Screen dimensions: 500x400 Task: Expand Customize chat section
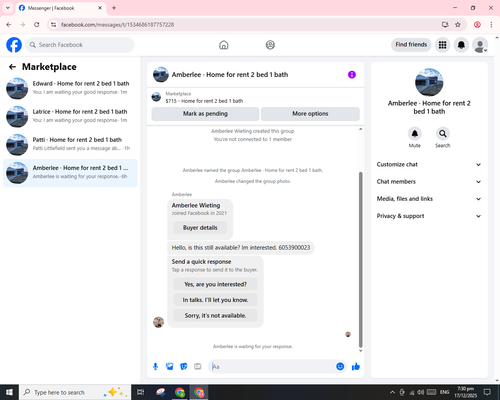pos(429,164)
